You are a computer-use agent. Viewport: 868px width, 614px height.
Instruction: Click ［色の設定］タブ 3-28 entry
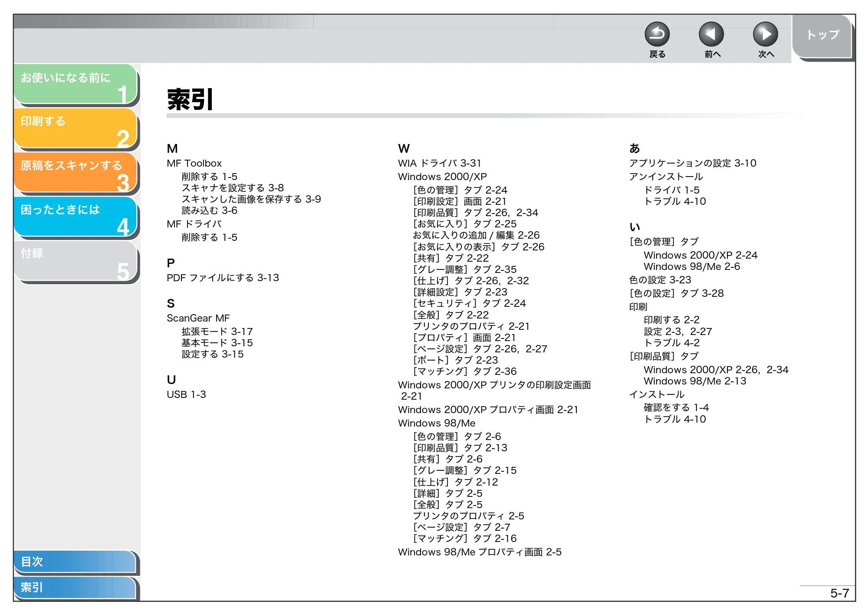click(x=677, y=293)
